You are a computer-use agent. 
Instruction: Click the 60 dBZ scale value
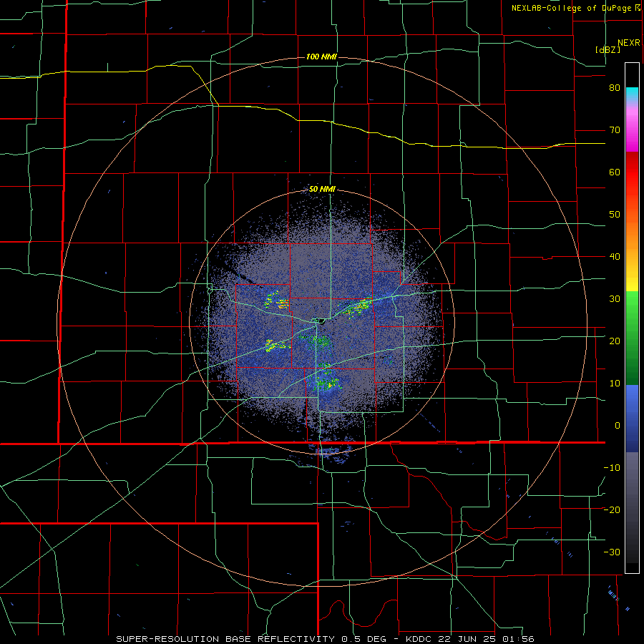tap(615, 172)
